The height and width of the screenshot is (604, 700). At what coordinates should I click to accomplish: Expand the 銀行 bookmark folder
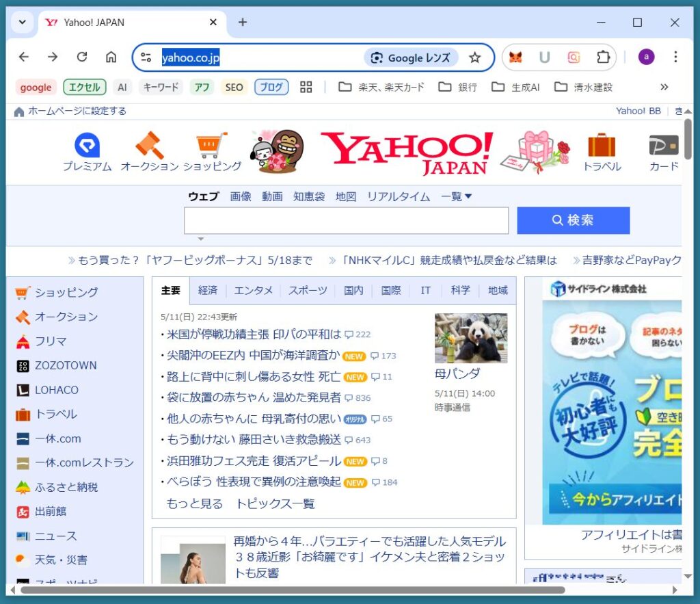coord(458,87)
